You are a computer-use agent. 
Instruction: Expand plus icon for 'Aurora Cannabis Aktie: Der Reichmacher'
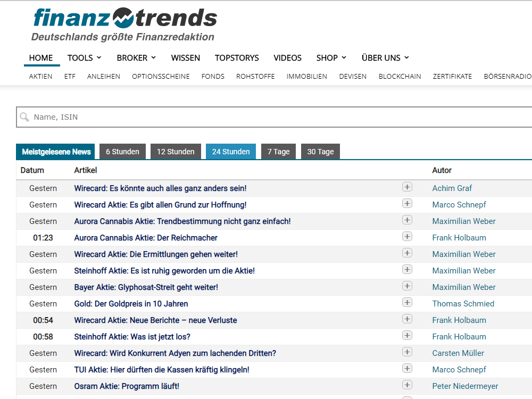[407, 237]
